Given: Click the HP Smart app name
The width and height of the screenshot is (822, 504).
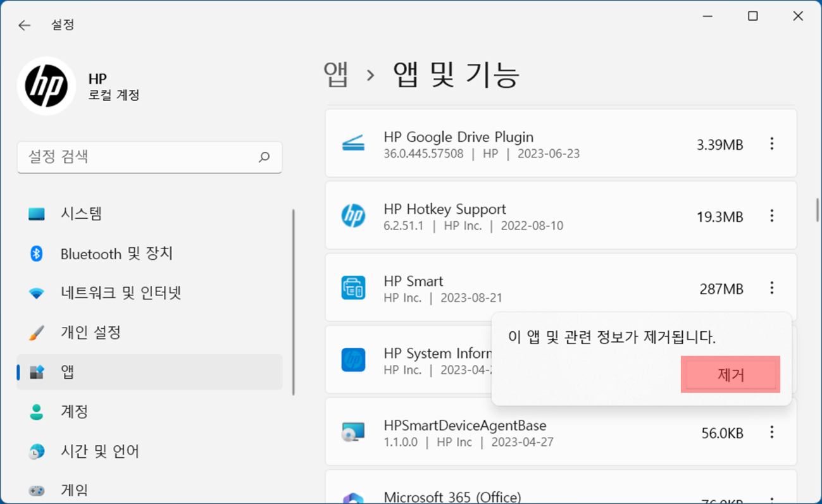Looking at the screenshot, I should [413, 281].
